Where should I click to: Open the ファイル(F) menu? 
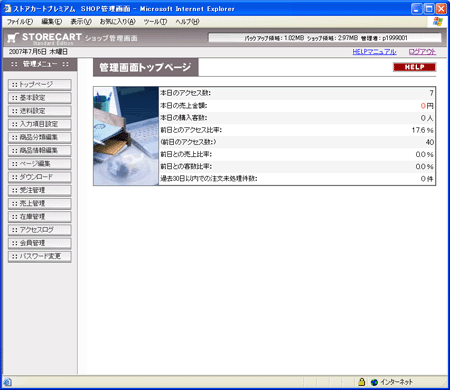pyautogui.click(x=20, y=22)
